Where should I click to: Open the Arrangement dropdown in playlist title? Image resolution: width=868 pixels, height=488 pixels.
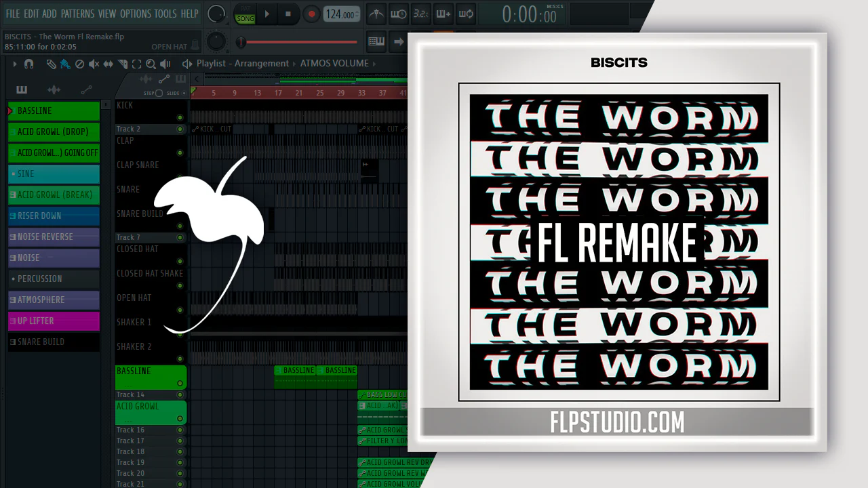262,64
